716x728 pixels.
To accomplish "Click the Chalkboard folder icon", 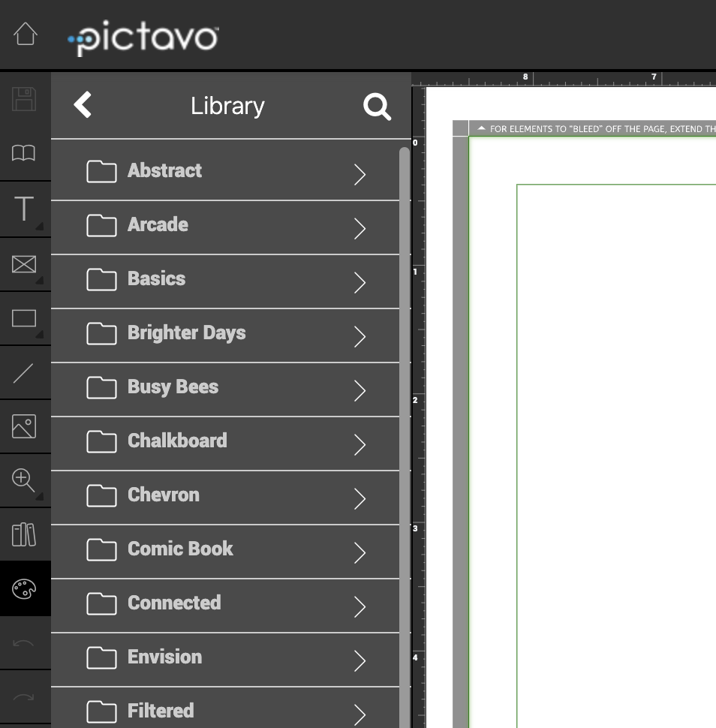I will pyautogui.click(x=101, y=441).
